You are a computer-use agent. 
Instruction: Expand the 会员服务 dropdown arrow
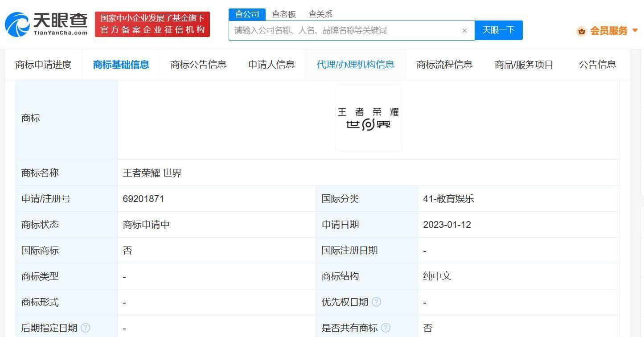[x=635, y=31]
